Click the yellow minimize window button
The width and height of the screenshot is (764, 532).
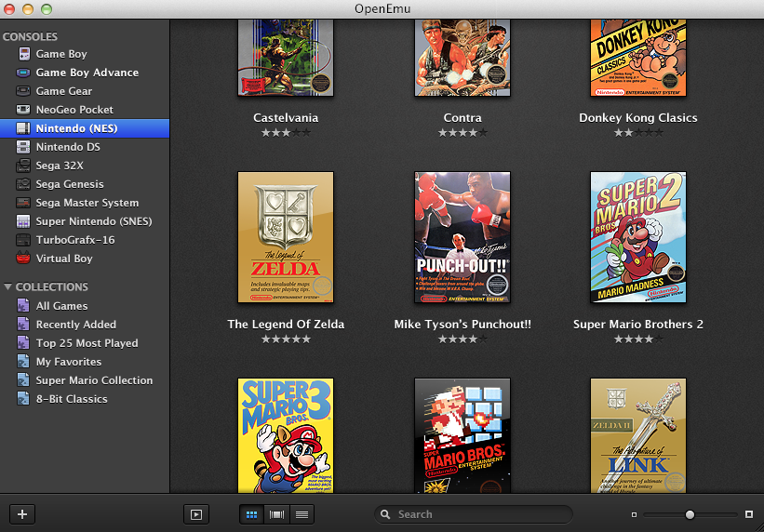point(28,8)
